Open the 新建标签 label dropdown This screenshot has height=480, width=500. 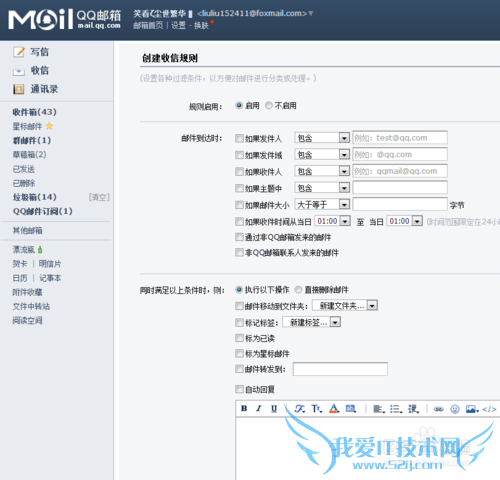click(x=312, y=322)
